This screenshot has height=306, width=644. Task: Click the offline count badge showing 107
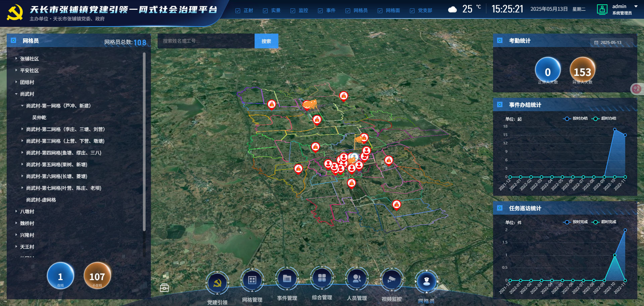[x=97, y=276]
